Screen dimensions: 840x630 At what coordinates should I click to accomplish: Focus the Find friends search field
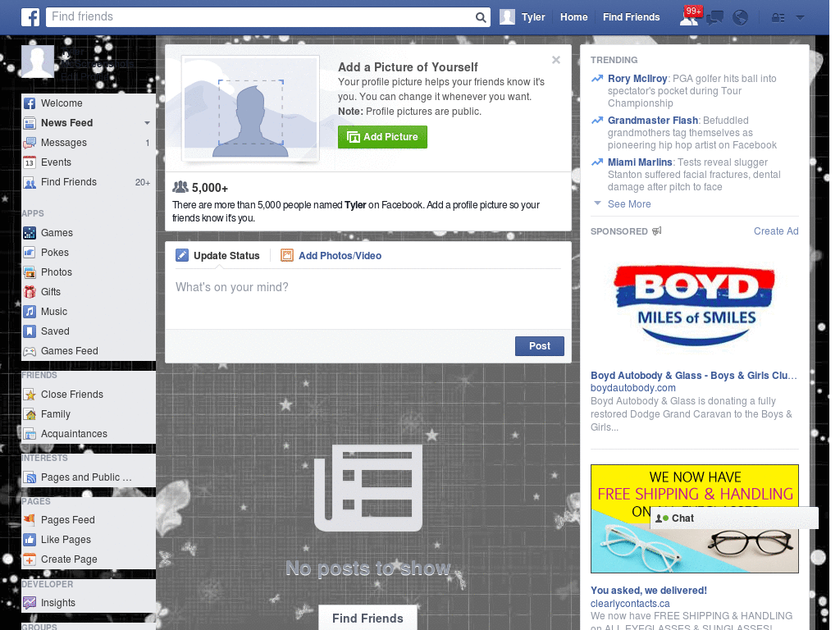point(260,17)
